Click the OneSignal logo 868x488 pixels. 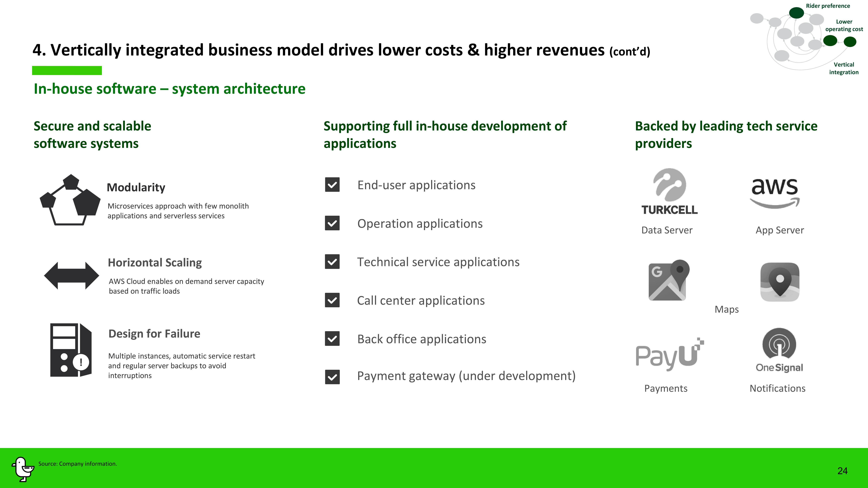pyautogui.click(x=779, y=350)
